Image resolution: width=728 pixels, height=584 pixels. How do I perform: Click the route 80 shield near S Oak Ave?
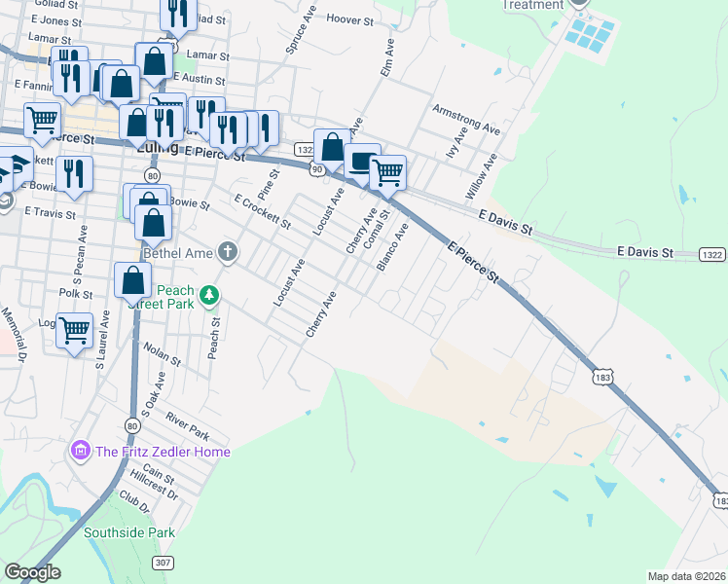132,425
